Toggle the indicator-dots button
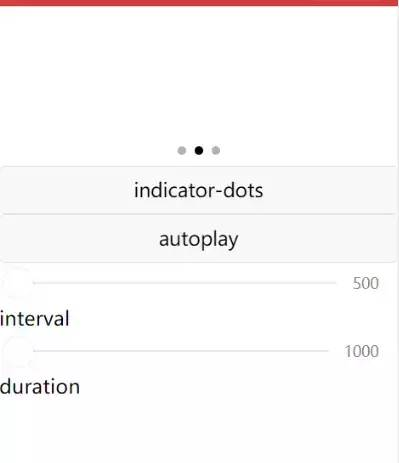This screenshot has height=463, width=399. (x=199, y=190)
